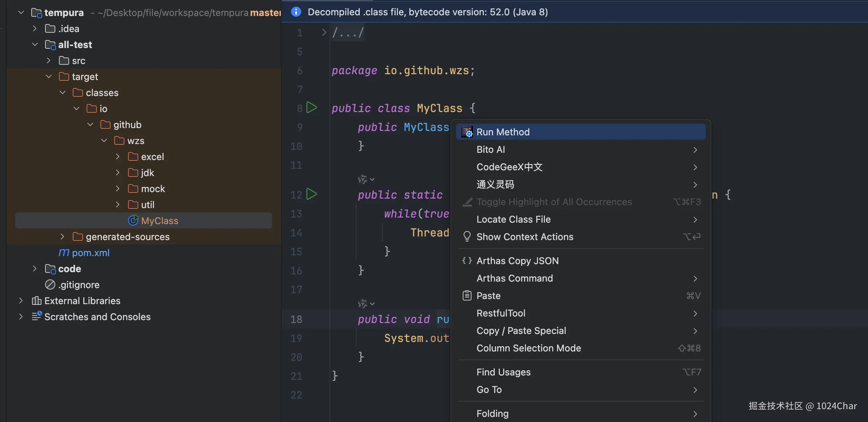
Task: Select the .gitignore file in tree
Action: (79, 285)
